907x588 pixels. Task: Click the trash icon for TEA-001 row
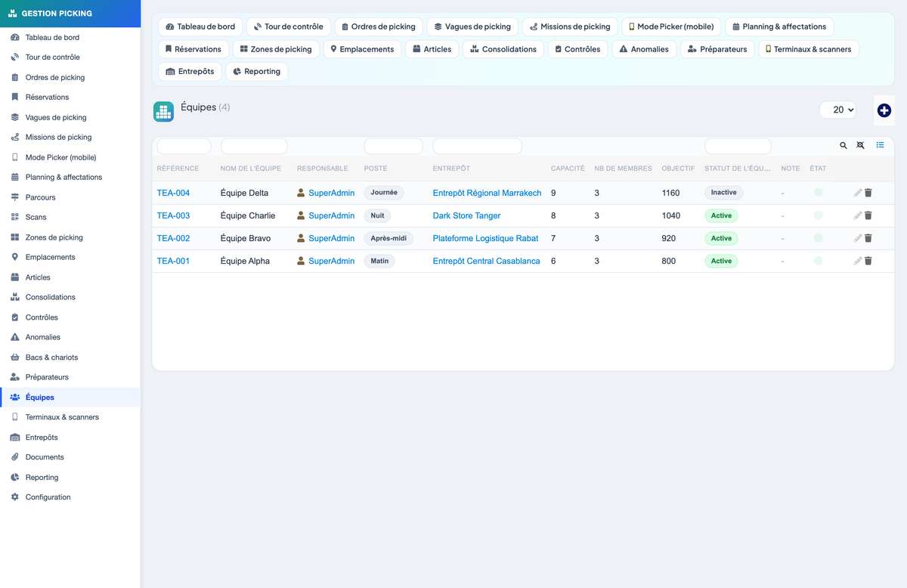[868, 261]
